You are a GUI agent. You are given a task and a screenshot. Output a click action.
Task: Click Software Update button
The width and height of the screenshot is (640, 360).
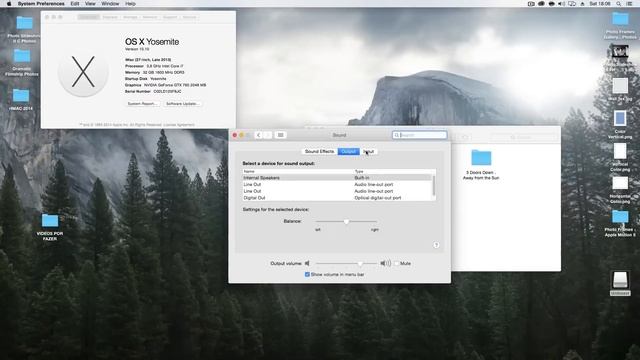pos(182,104)
